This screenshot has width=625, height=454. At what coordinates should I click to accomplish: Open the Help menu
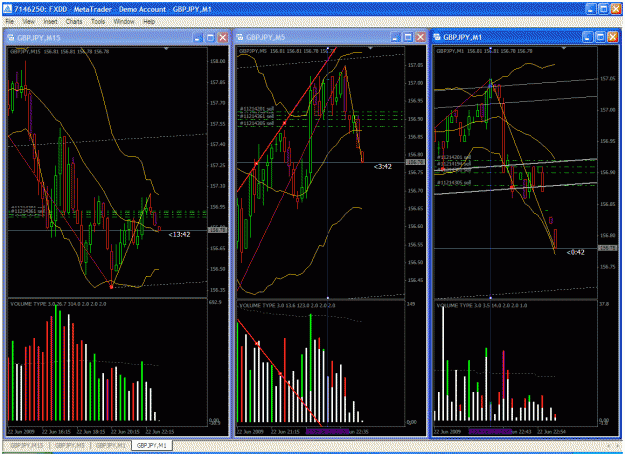149,22
